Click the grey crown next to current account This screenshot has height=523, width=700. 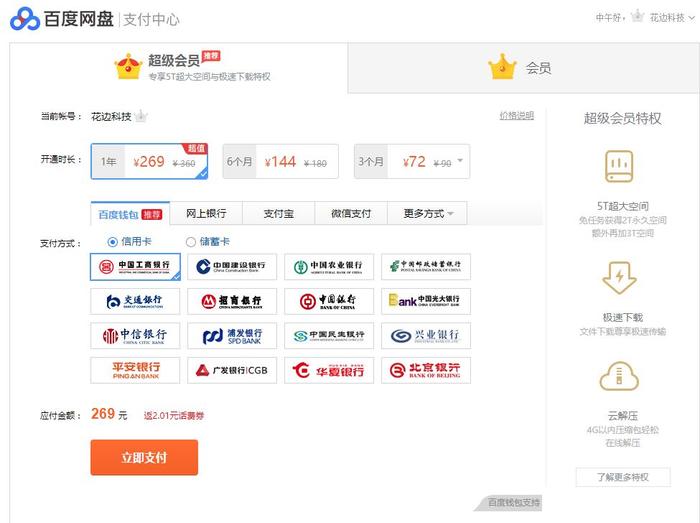click(x=141, y=116)
